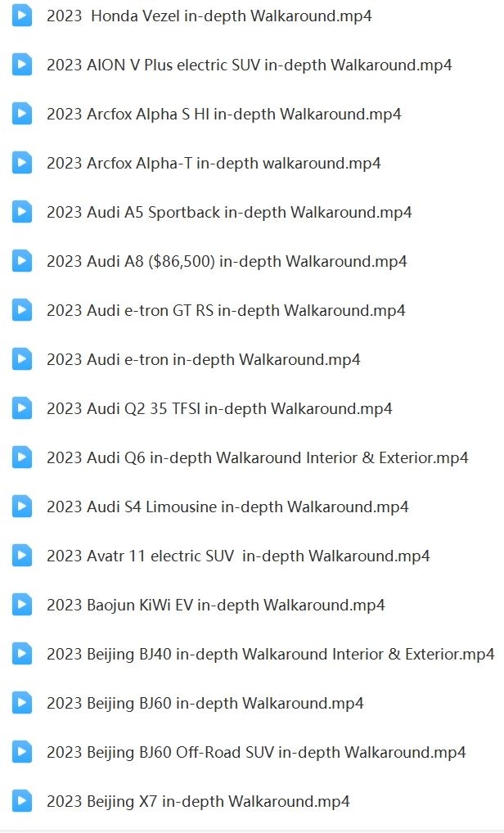Image resolution: width=504 pixels, height=833 pixels.
Task: Select the Baojun KiWi EV walkaround filename
Action: tap(215, 605)
